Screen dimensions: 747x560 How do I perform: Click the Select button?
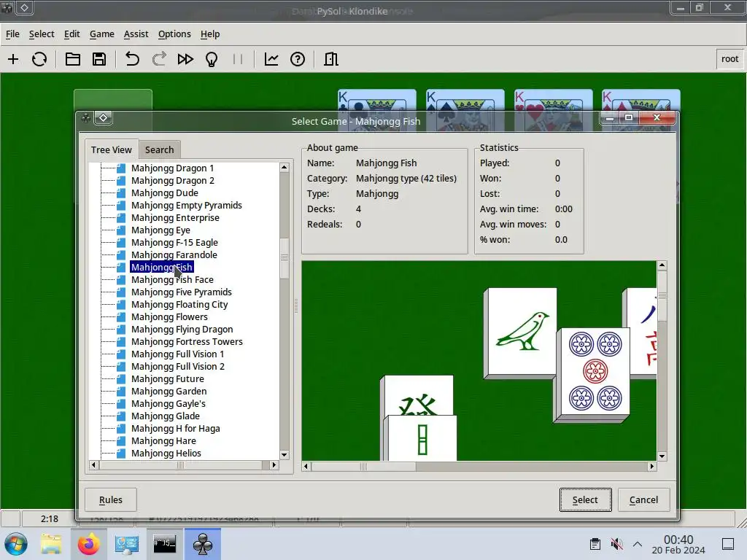coord(585,499)
